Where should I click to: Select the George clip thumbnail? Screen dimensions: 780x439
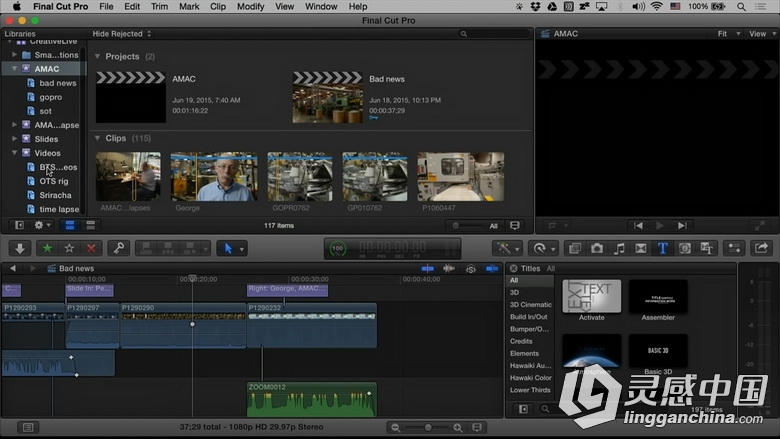pos(214,177)
